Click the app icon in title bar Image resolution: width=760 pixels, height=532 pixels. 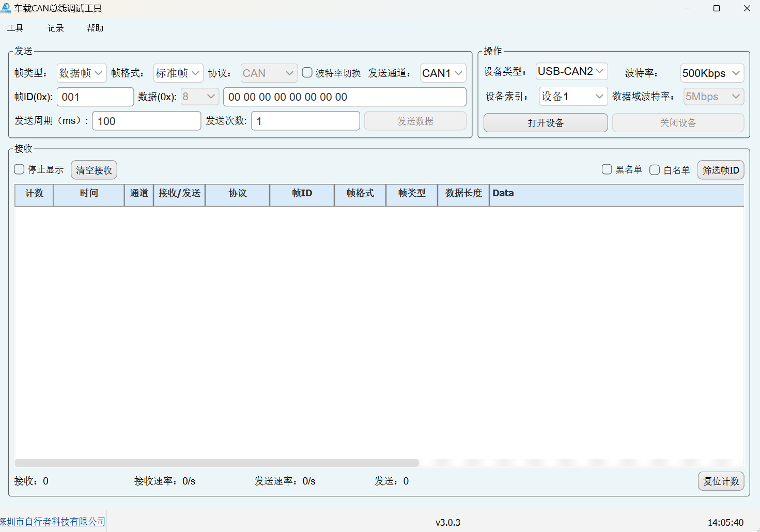point(6,8)
